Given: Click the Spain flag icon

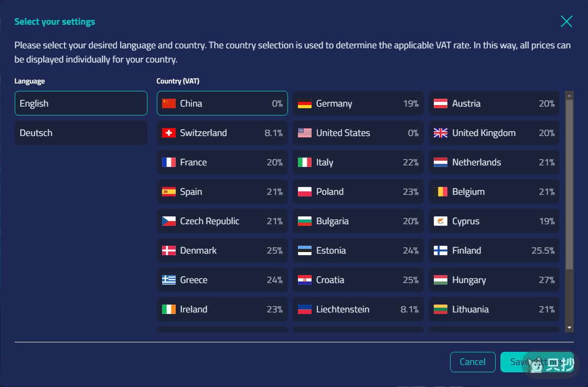Looking at the screenshot, I should (x=169, y=192).
